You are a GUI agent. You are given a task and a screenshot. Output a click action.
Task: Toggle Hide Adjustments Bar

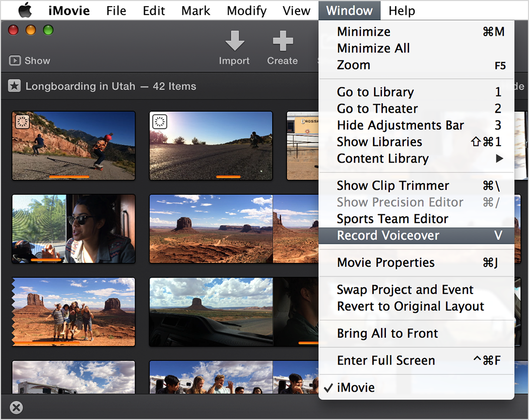pos(400,125)
